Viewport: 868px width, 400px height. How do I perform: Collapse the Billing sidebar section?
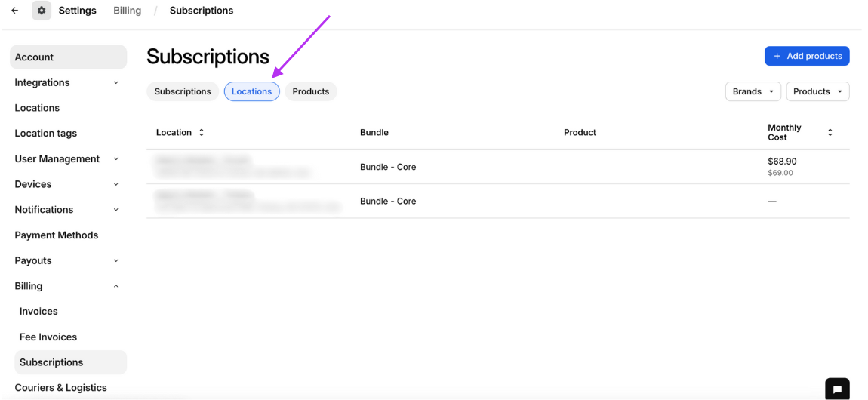pos(115,286)
